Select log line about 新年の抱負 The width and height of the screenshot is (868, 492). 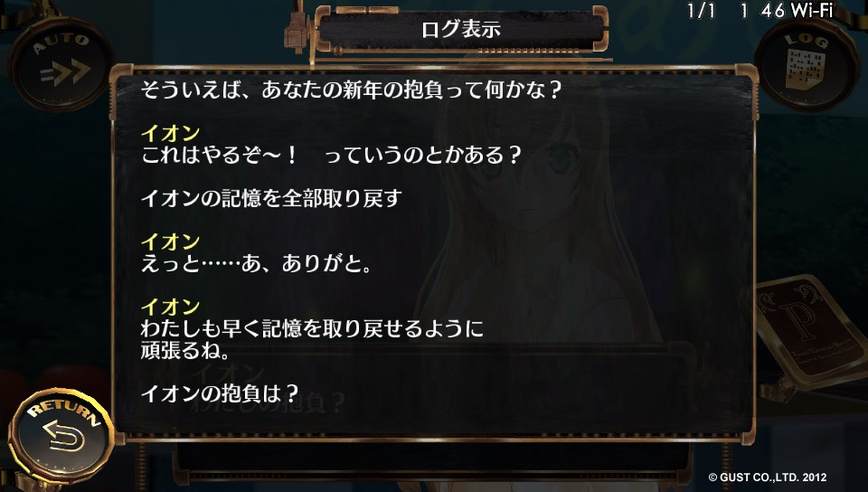[351, 90]
